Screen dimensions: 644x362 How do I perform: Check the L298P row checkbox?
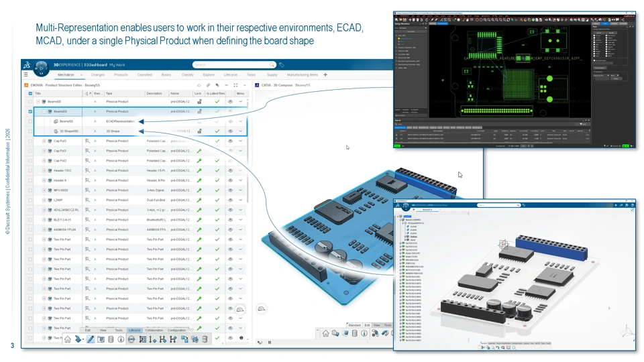point(30,200)
